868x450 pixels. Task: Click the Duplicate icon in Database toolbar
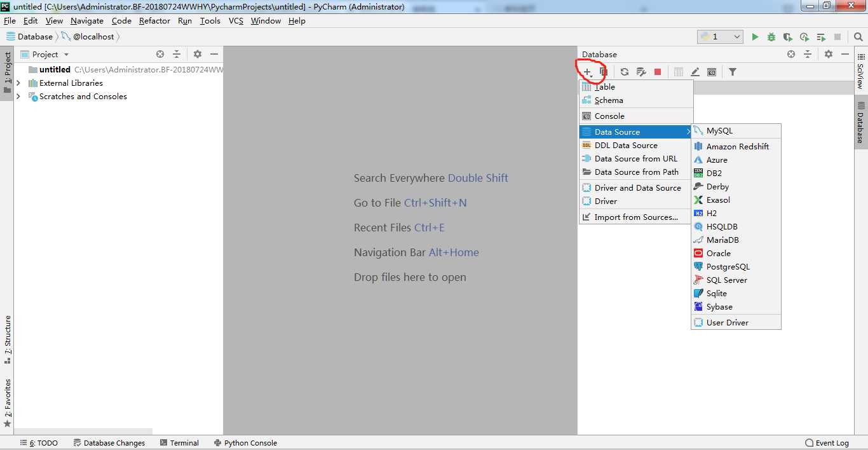(x=604, y=72)
